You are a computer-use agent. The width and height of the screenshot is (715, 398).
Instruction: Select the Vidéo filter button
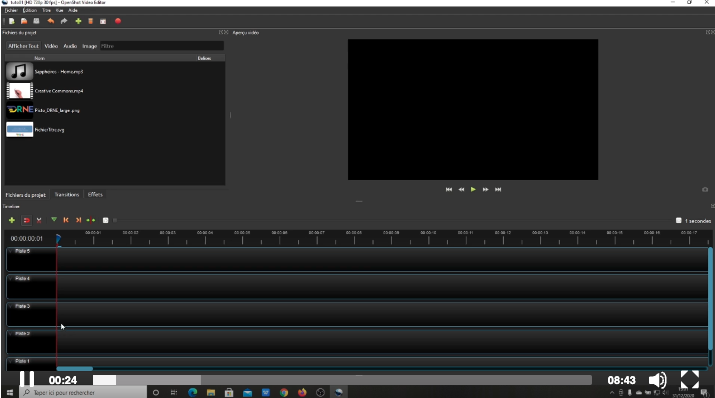pos(51,46)
